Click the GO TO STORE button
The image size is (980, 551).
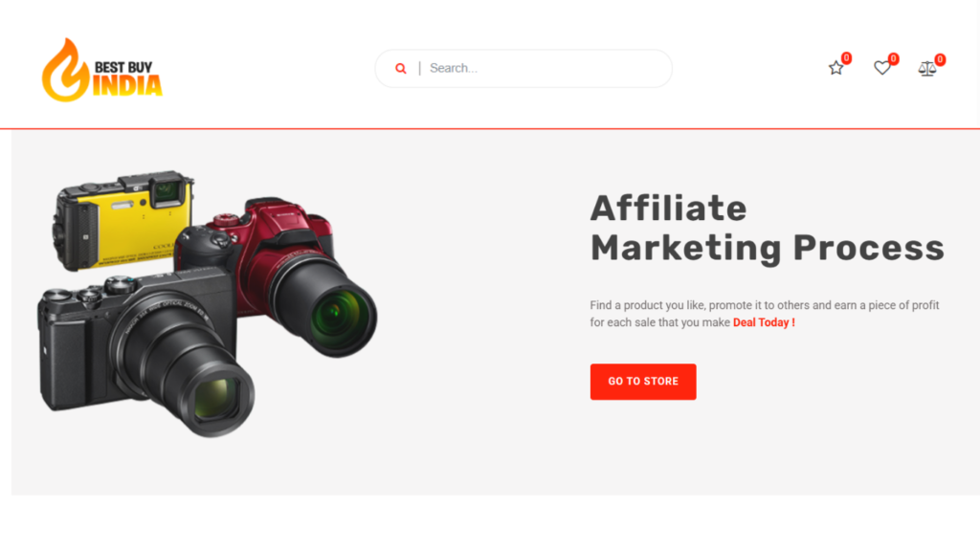(643, 382)
